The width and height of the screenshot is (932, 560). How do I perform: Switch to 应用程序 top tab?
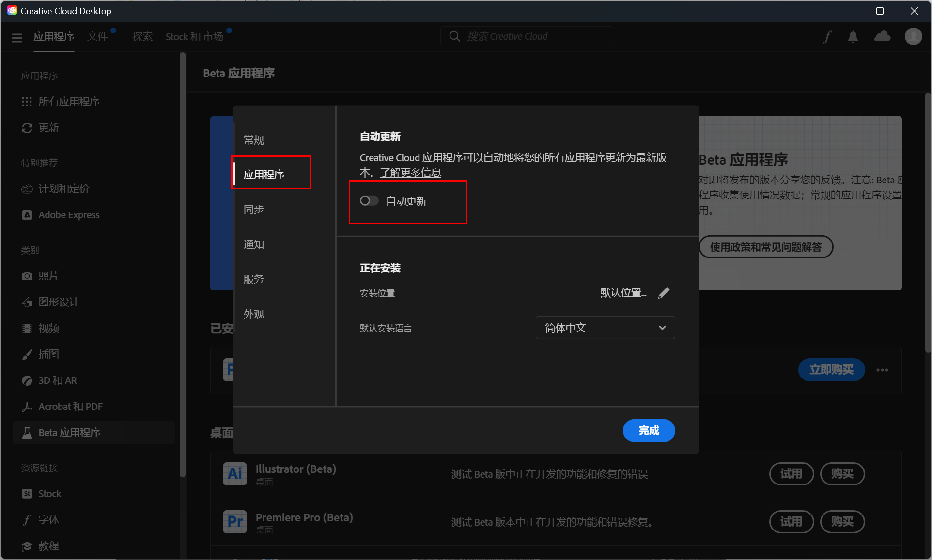pyautogui.click(x=54, y=37)
